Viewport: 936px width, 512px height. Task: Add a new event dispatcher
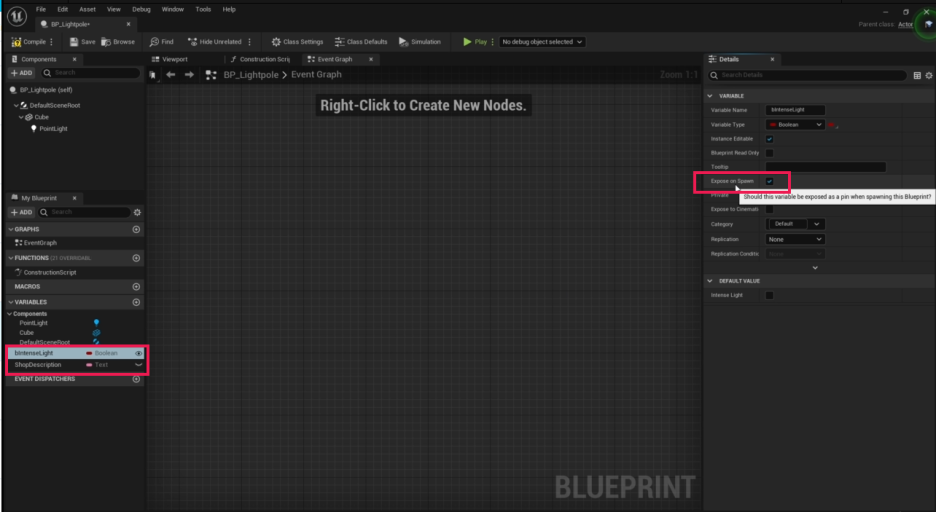coord(136,379)
